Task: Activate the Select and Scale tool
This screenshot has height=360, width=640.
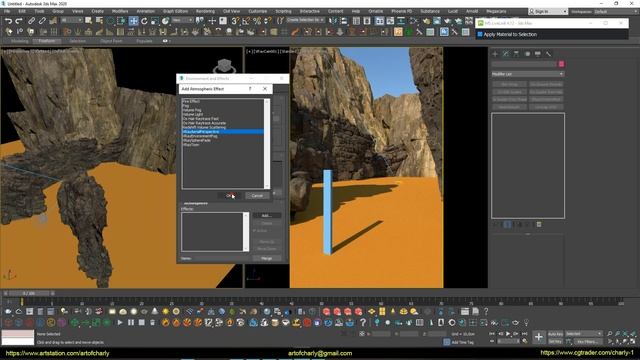Action: click(155, 20)
